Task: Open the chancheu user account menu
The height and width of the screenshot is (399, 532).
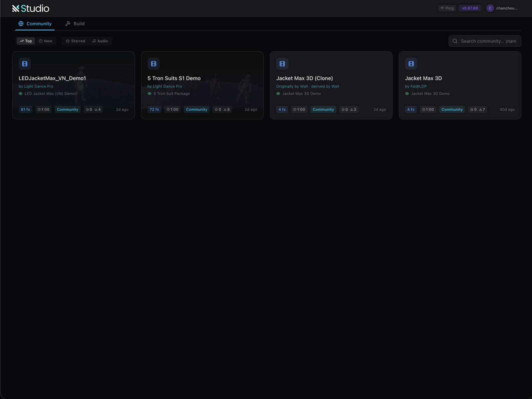Action: [x=502, y=8]
